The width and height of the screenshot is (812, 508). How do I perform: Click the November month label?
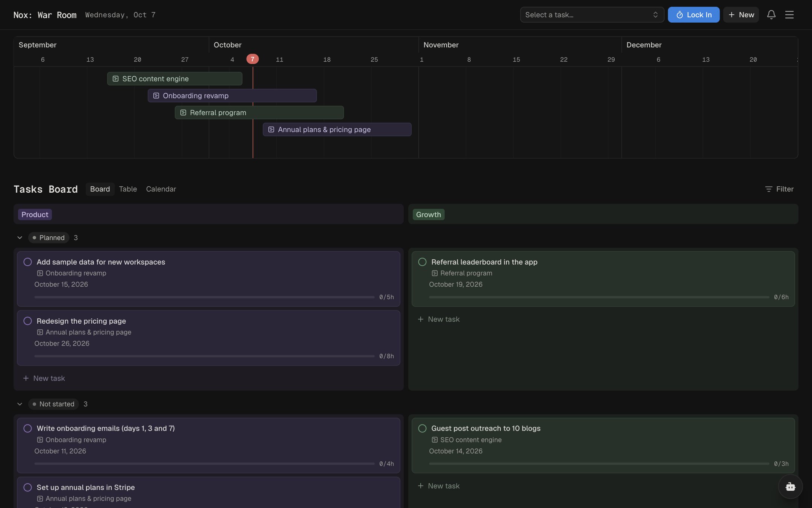(x=441, y=45)
